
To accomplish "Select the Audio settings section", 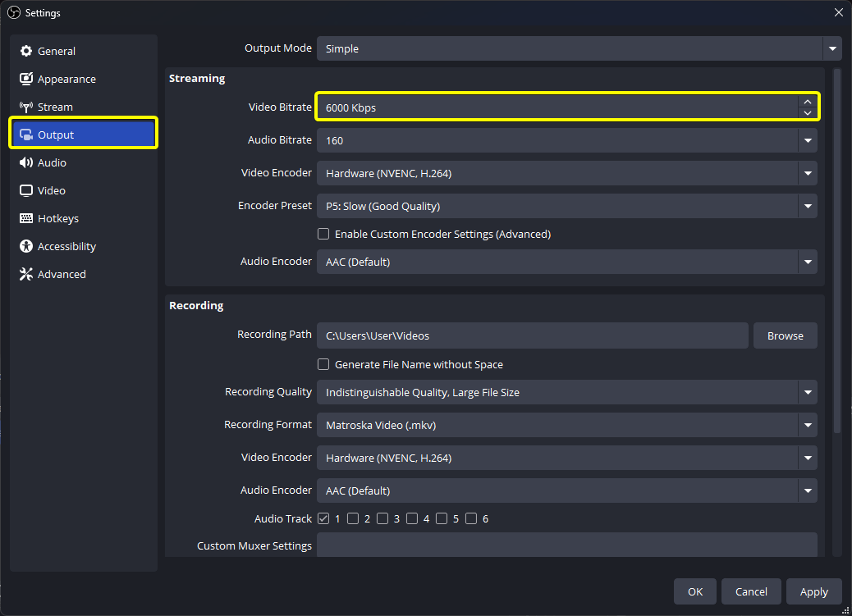I will pos(84,163).
